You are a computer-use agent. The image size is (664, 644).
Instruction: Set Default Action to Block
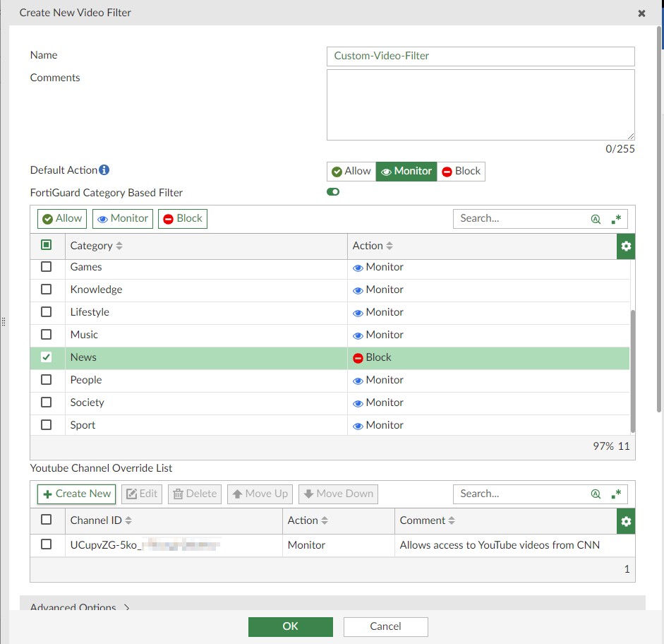pyautogui.click(x=461, y=171)
